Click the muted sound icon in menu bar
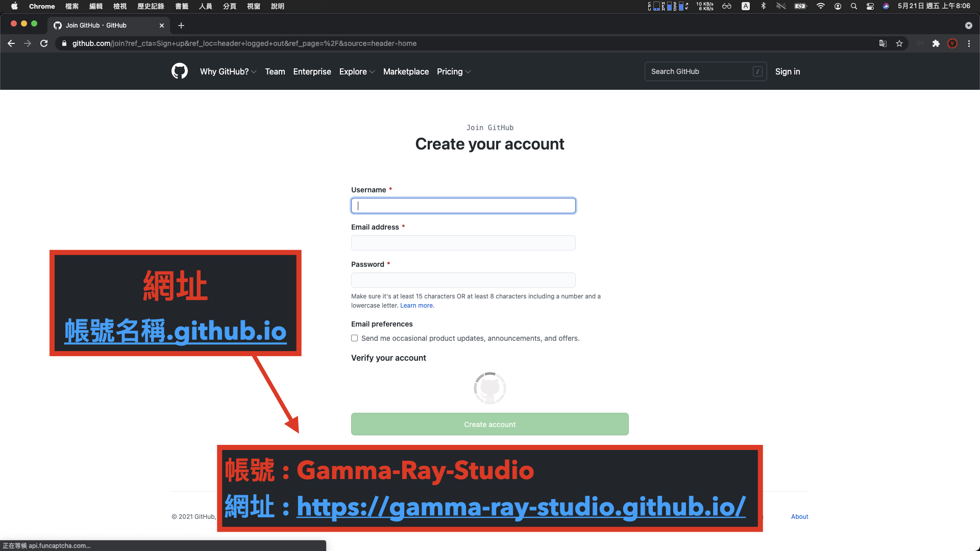Viewport: 980px width, 551px height. 781,6
